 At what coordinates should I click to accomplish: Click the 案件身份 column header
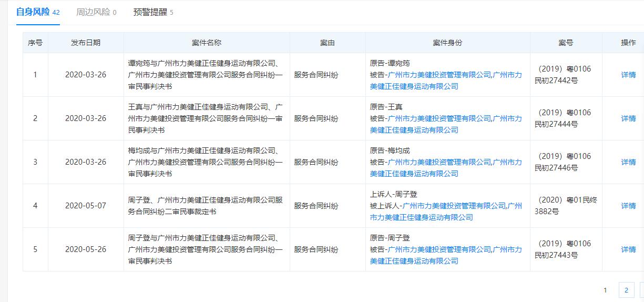coord(447,43)
